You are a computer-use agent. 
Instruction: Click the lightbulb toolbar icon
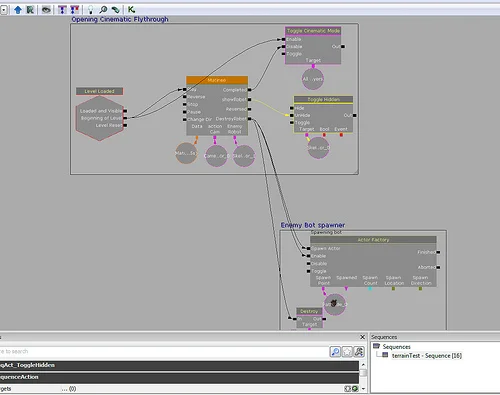point(91,10)
